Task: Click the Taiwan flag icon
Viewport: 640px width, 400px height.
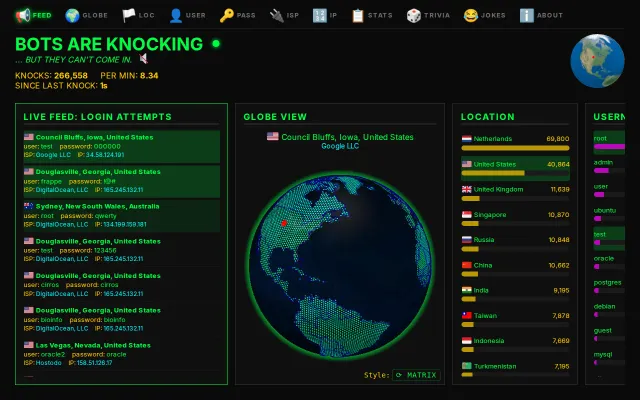Action: [467, 316]
